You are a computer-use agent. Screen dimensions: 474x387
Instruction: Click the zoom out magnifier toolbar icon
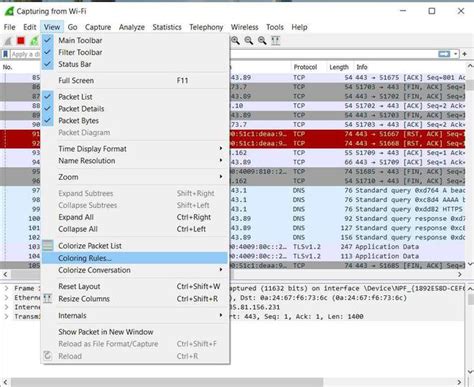coord(249,41)
